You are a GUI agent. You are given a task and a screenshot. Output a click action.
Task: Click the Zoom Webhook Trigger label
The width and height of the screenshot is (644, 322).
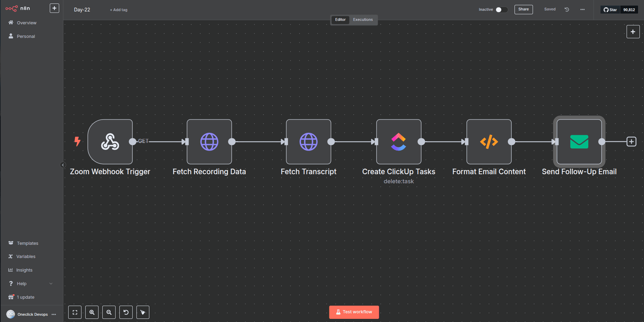pos(110,171)
